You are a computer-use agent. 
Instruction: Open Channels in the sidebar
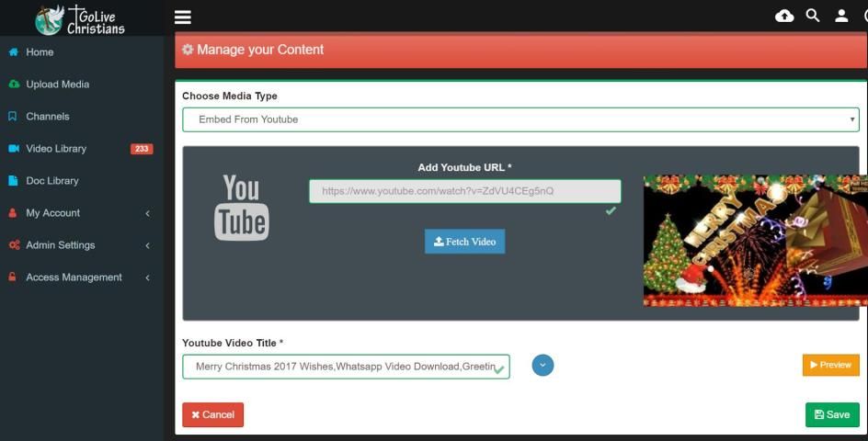coord(47,117)
